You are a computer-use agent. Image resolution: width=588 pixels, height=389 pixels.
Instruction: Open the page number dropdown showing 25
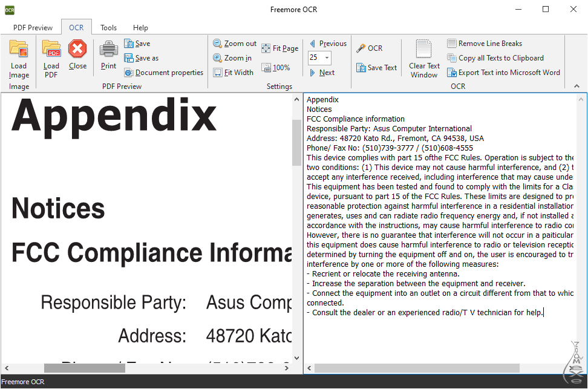tap(327, 57)
